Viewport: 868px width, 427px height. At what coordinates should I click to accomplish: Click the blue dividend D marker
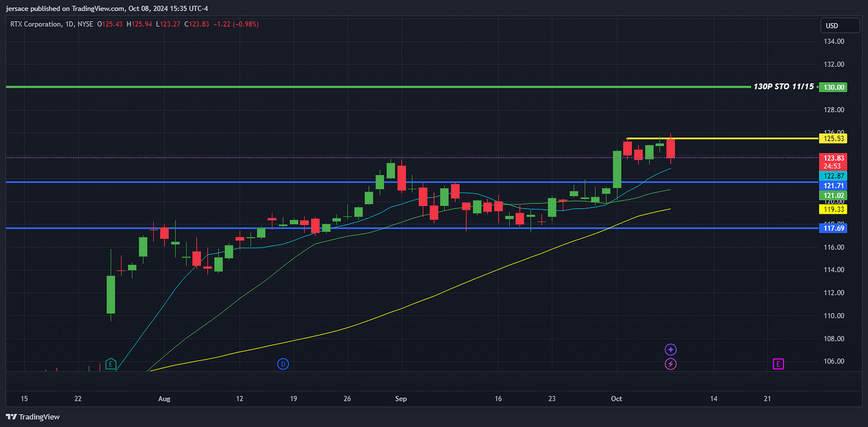point(283,363)
